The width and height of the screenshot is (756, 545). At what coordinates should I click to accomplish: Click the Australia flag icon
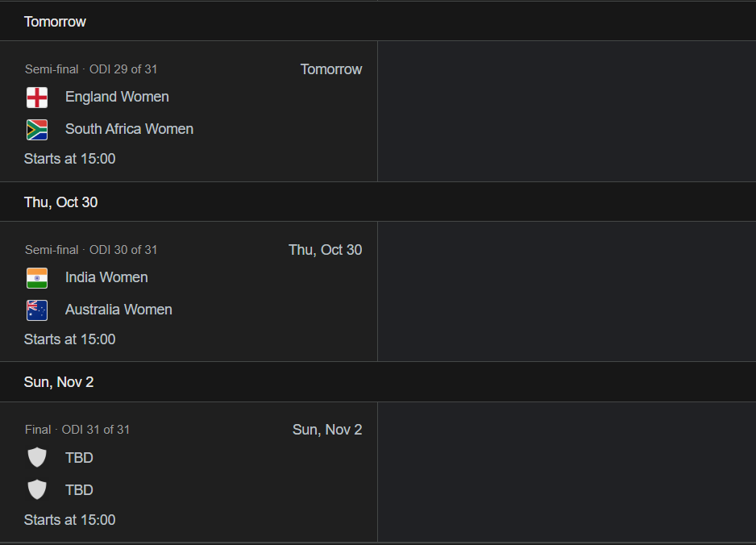37,310
